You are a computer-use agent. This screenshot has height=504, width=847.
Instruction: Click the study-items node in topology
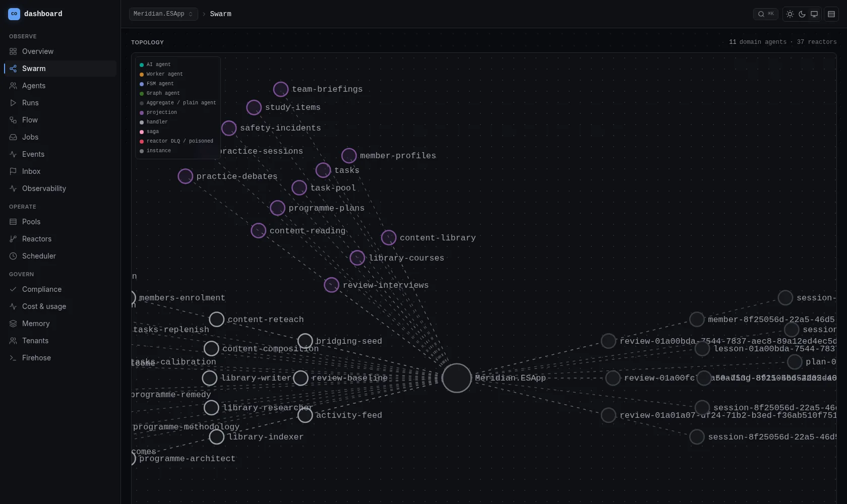click(x=254, y=107)
